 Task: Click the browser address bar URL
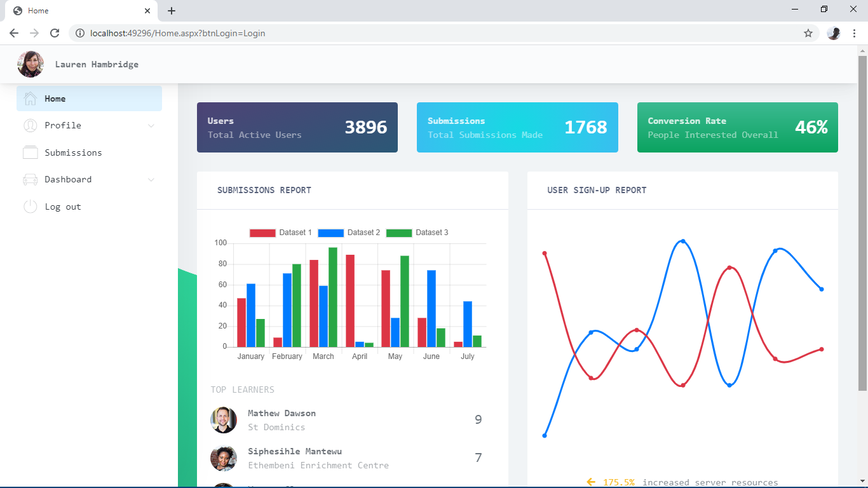178,33
